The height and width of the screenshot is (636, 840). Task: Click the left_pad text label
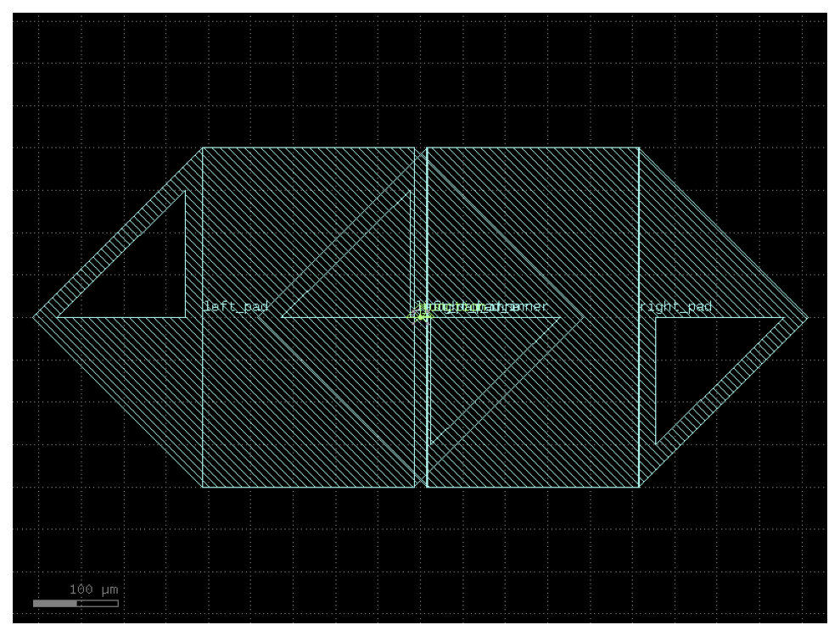tap(236, 306)
